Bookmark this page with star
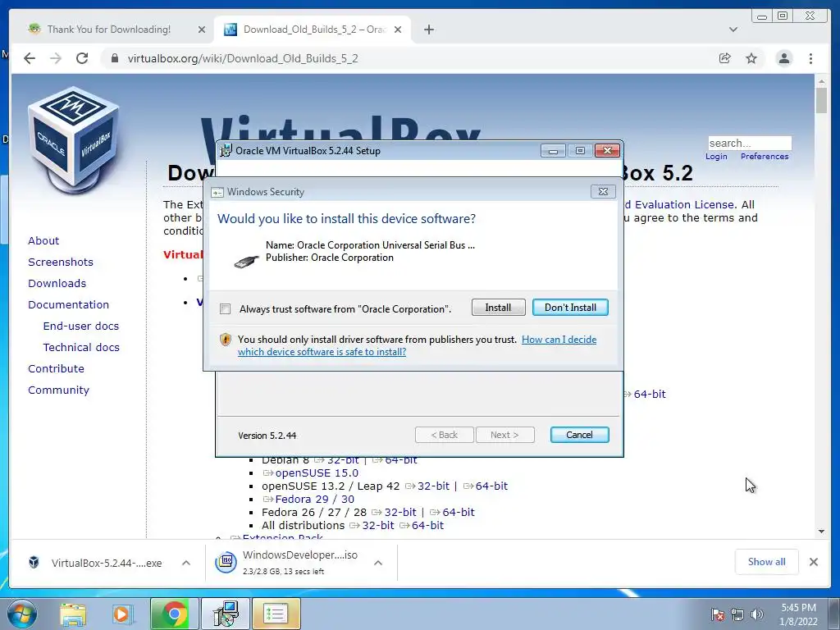This screenshot has height=630, width=840. click(x=751, y=58)
